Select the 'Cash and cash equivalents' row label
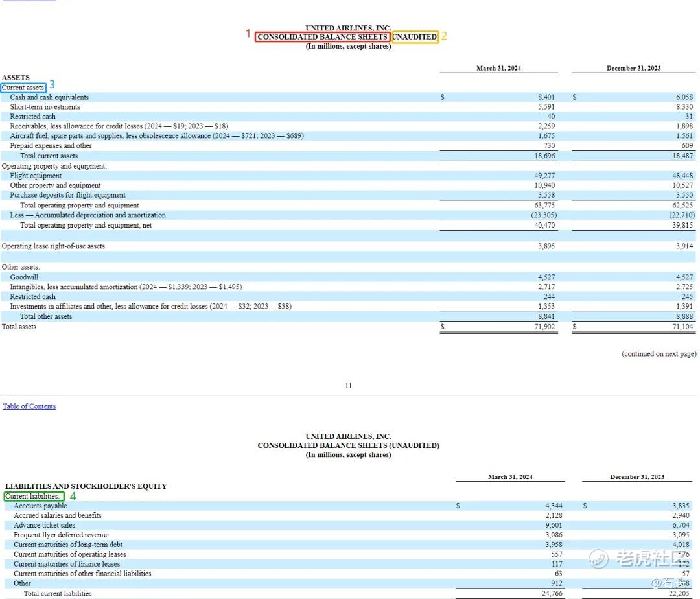This screenshot has height=599, width=700. [x=49, y=97]
